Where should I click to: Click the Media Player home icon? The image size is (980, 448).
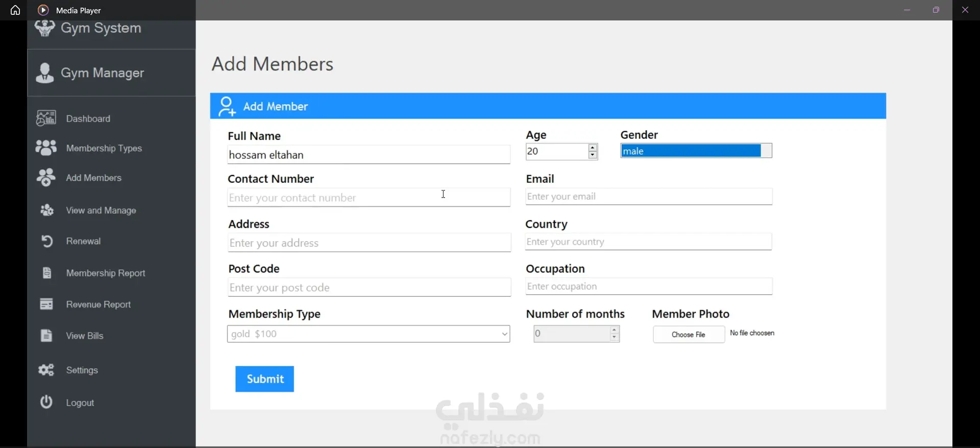coord(15,10)
